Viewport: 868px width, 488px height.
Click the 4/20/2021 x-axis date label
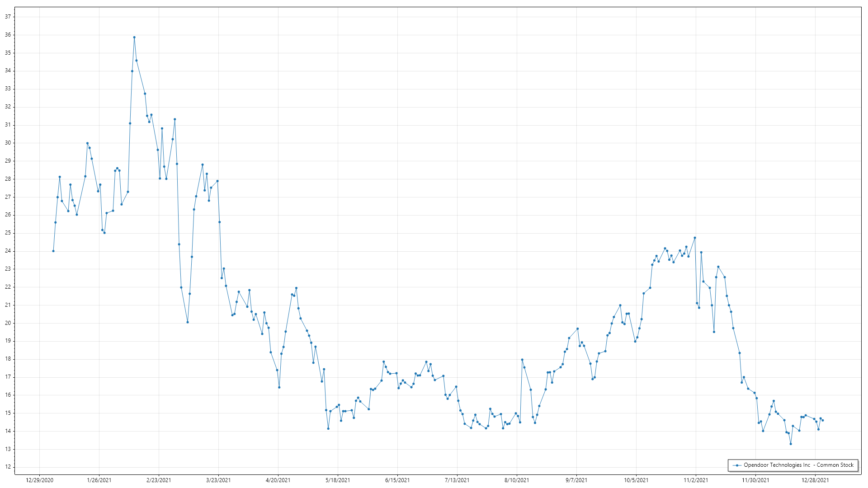click(x=278, y=480)
